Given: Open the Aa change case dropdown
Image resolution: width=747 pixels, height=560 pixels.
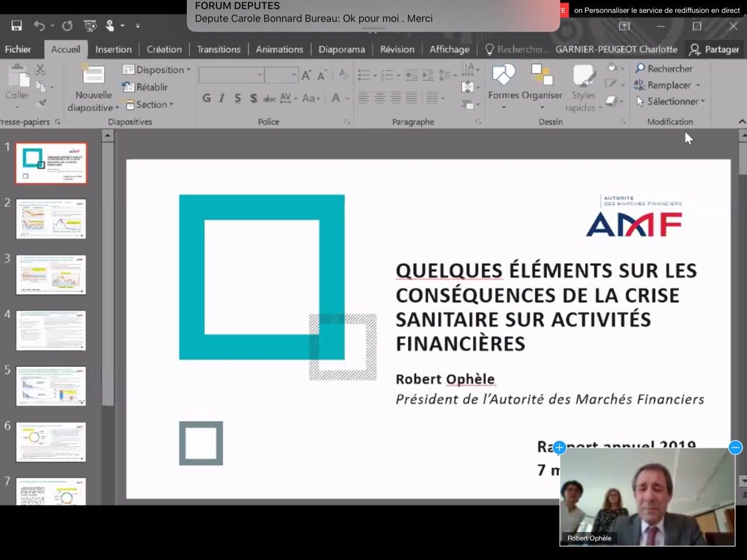Looking at the screenshot, I should point(311,98).
